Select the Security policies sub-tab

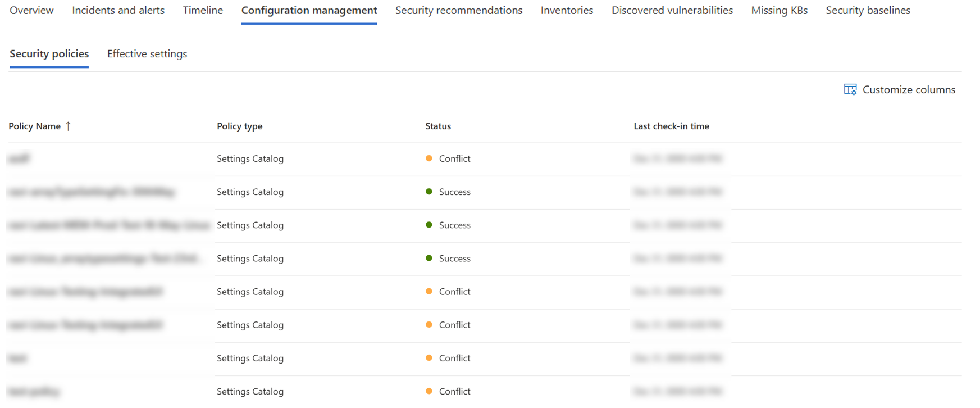(49, 54)
